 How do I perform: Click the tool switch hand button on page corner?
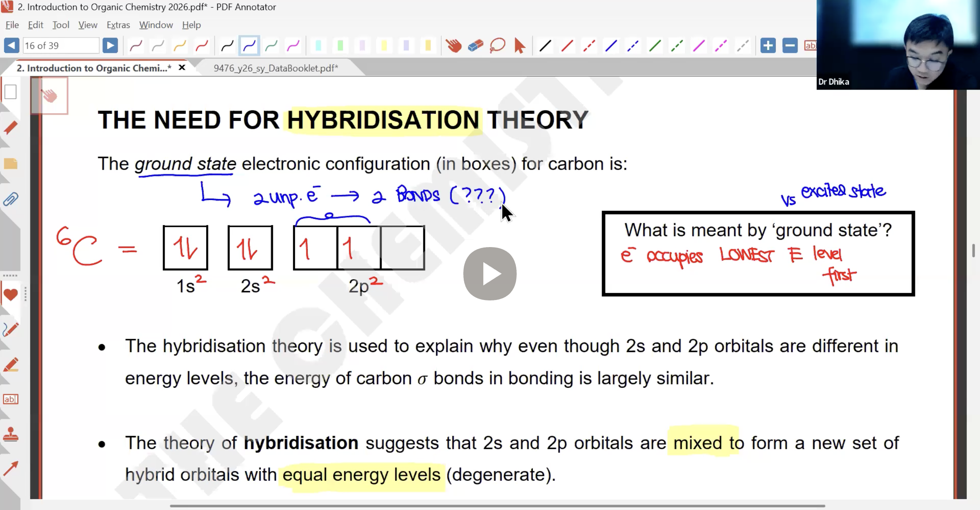[x=50, y=96]
